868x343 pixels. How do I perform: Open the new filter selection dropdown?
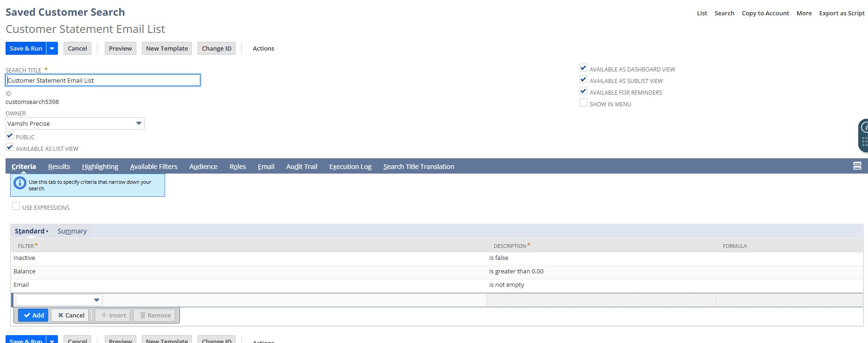click(x=96, y=300)
